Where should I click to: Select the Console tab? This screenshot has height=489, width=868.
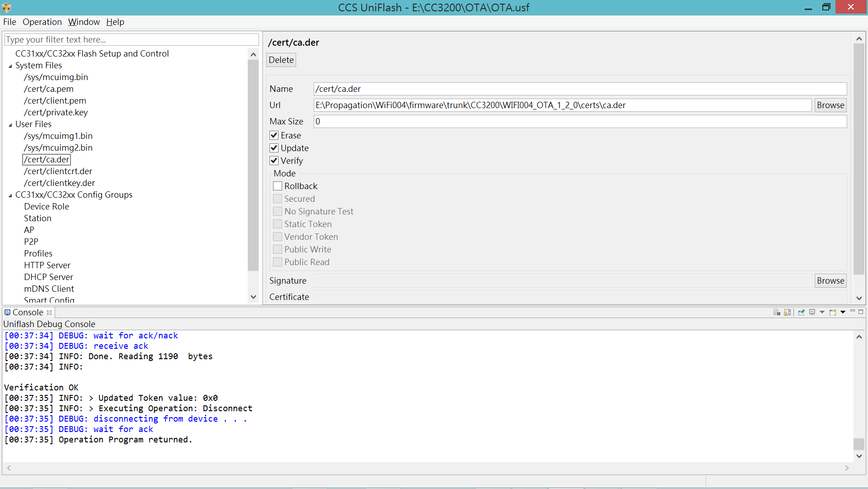(x=28, y=312)
